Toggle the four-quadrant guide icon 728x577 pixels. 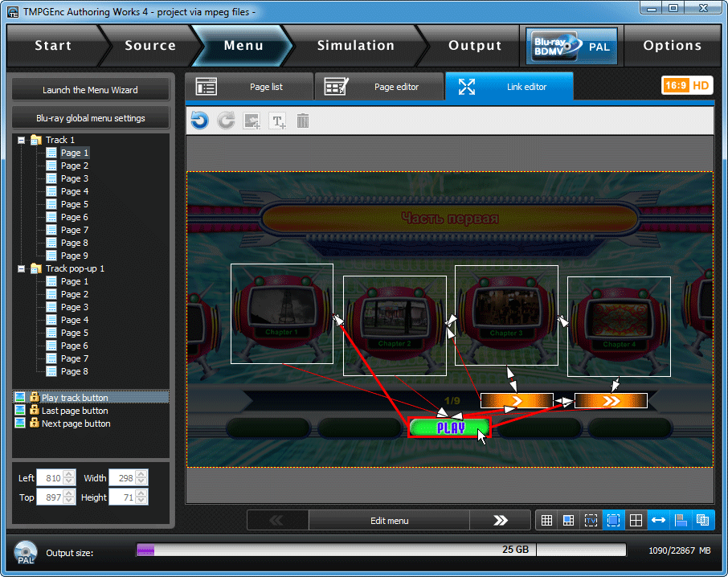click(636, 521)
